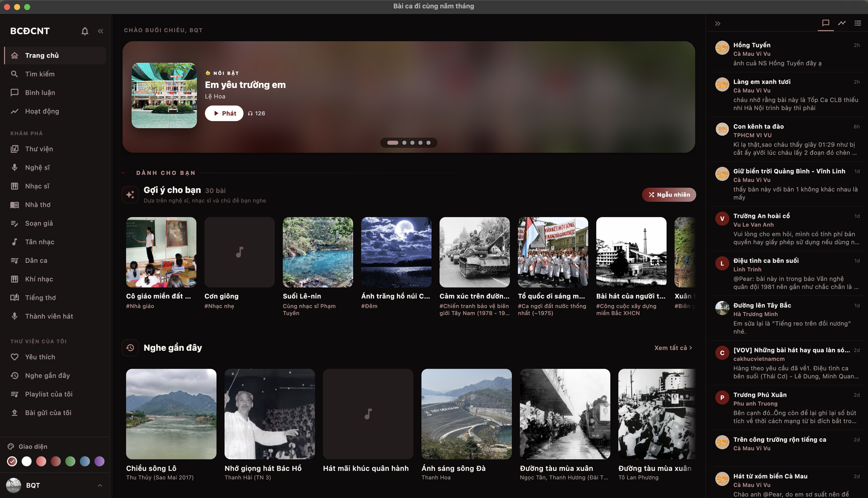Screen dimensions: 868x498
Task: Click the Tiếng thơ icon
Action: (15, 297)
